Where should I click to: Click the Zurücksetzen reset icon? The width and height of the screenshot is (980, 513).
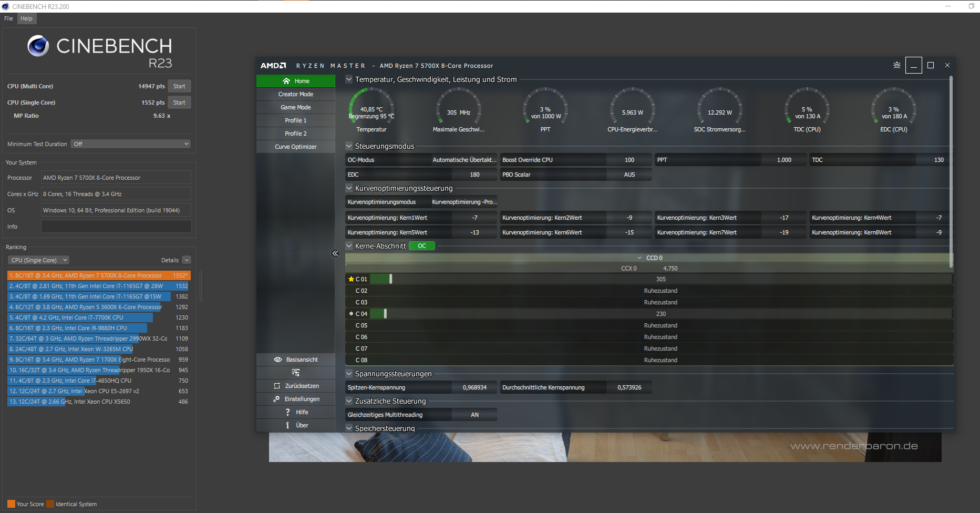(x=277, y=386)
